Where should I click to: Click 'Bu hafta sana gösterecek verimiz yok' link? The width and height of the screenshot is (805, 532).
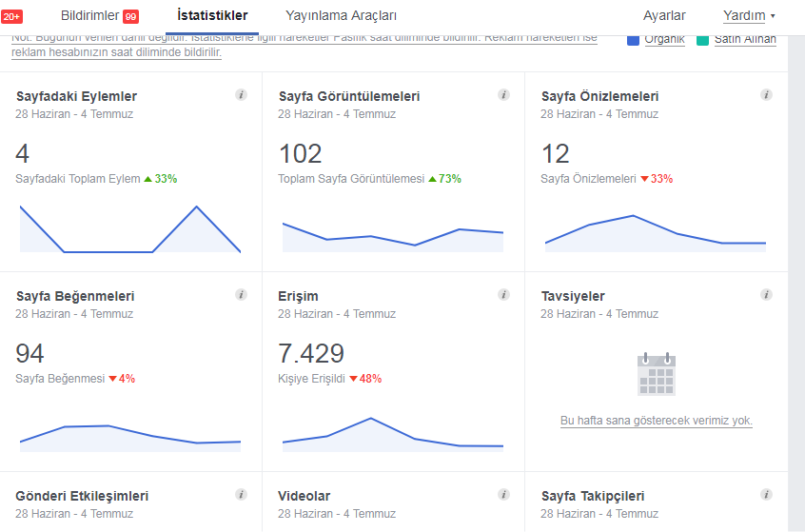point(657,421)
